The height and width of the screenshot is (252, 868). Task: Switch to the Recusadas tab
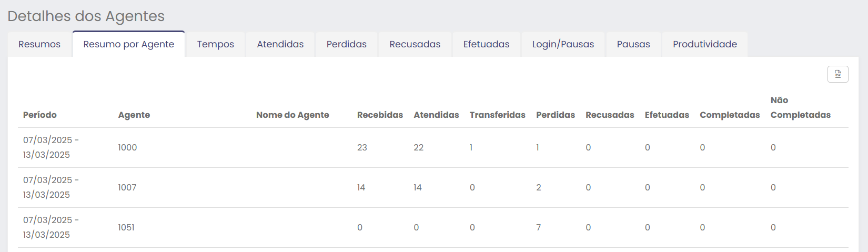tap(415, 44)
